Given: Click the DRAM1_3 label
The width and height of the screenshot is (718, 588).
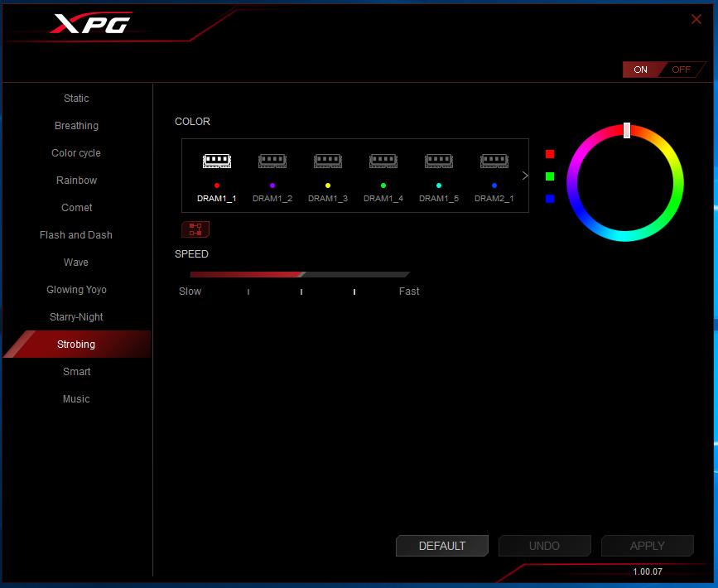Looking at the screenshot, I should click(328, 198).
